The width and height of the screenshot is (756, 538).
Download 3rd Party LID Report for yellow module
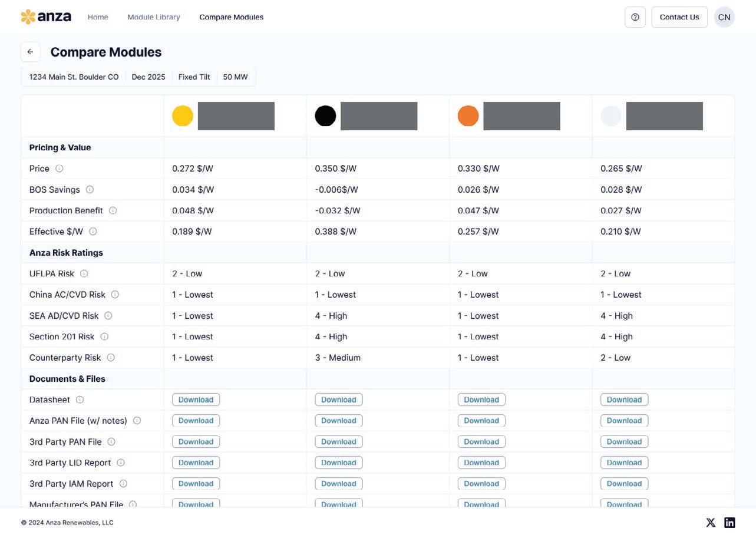pyautogui.click(x=196, y=463)
